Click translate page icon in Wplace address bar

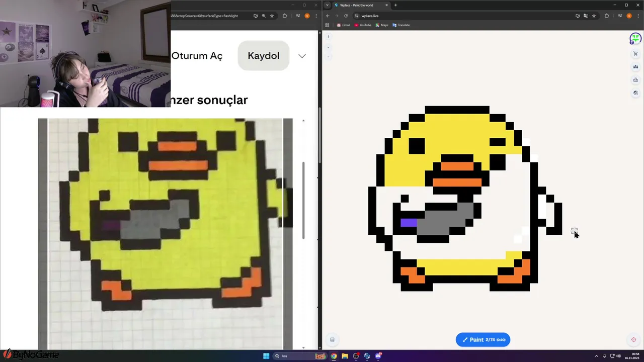point(586,16)
